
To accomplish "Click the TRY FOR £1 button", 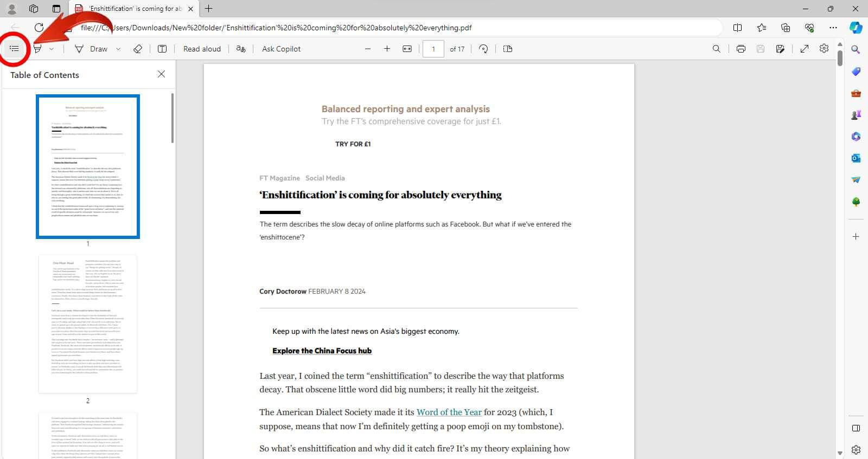I will point(353,144).
